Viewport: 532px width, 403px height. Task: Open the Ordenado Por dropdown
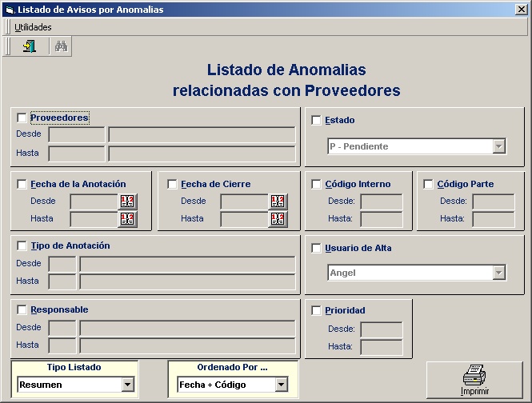point(281,385)
